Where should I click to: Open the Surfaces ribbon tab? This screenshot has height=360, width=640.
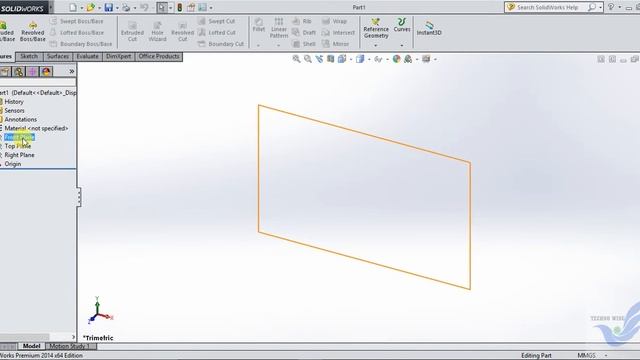pos(58,56)
